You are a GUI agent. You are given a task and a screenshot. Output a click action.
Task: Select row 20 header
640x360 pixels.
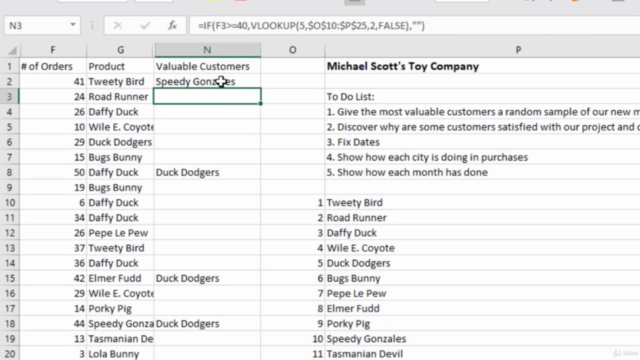[9, 354]
